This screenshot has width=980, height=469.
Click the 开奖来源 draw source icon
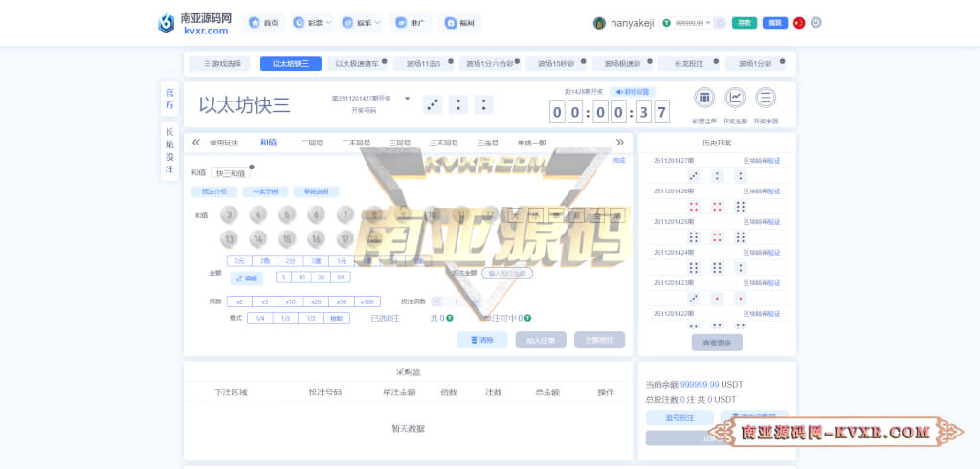click(766, 99)
